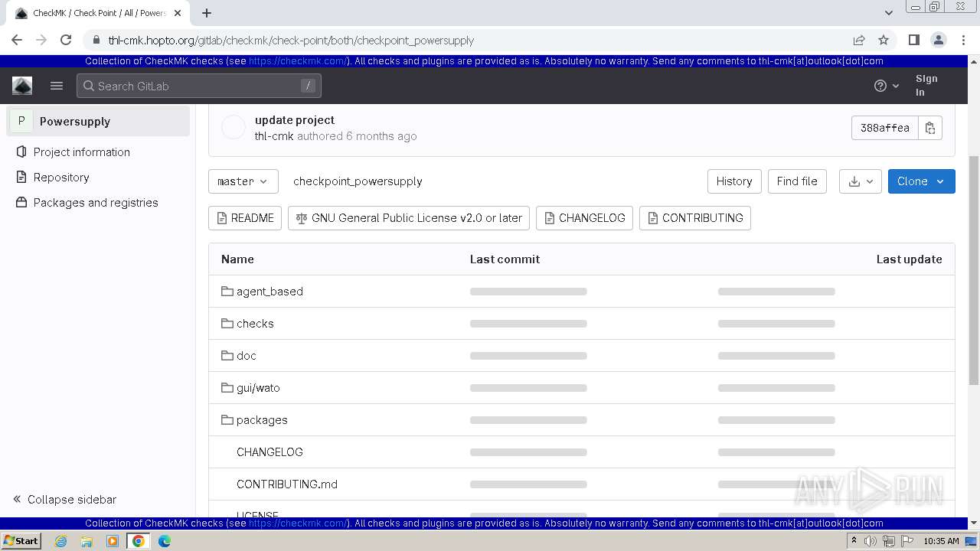The image size is (980, 551).
Task: Open the agent_based folder
Action: [269, 292]
